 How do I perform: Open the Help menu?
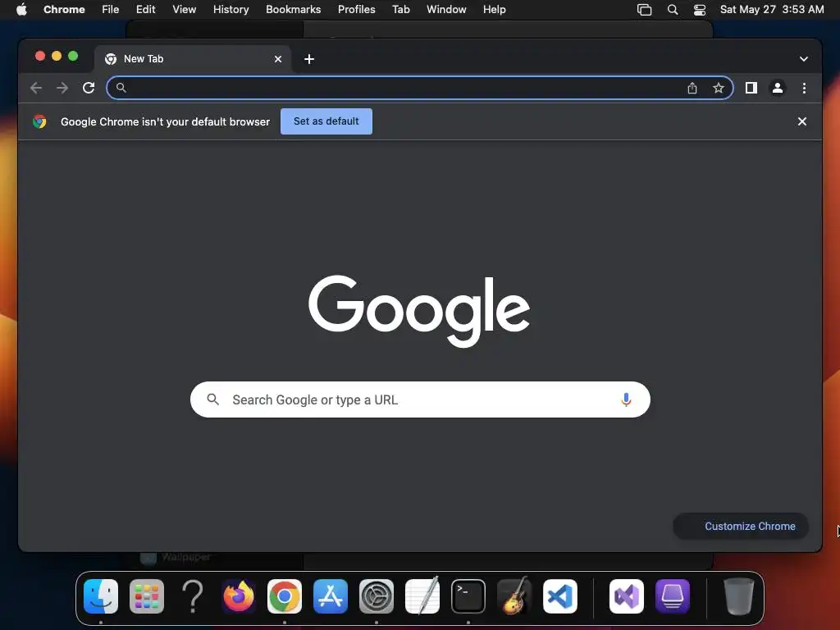point(494,10)
